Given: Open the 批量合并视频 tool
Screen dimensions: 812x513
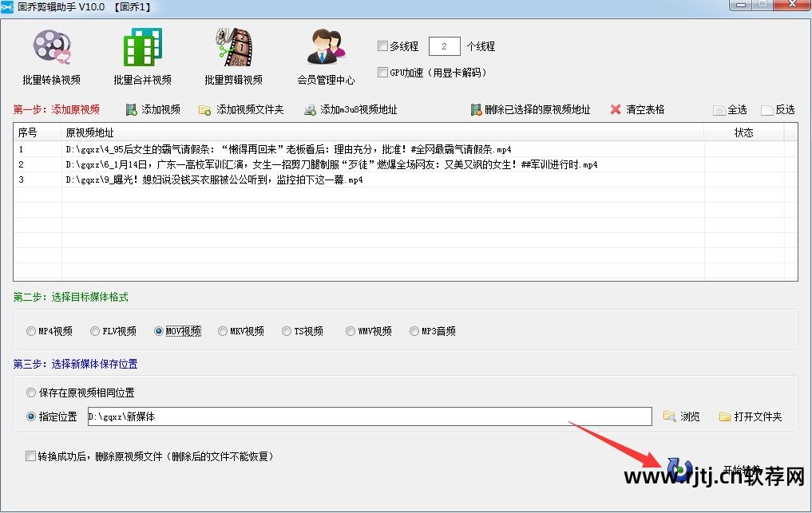Looking at the screenshot, I should coord(142,57).
